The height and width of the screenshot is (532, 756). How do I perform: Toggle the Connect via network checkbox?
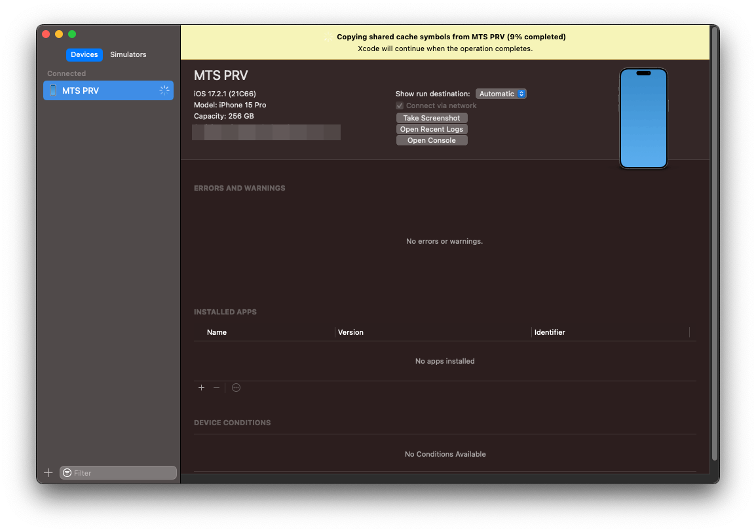point(400,105)
